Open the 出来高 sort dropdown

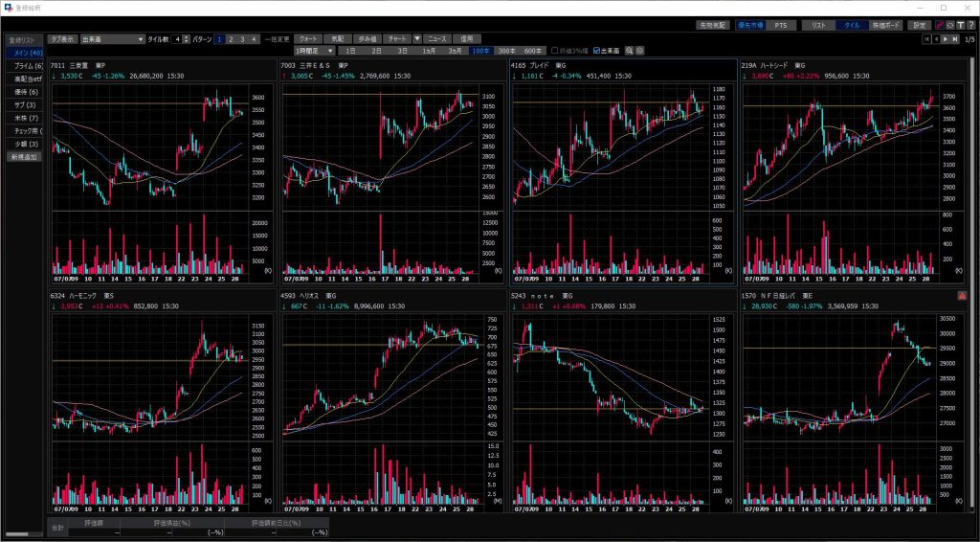[141, 39]
